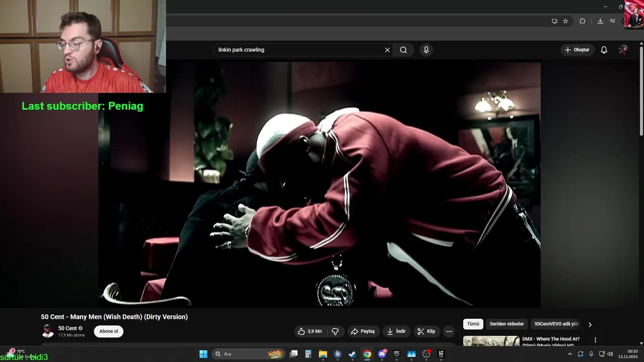
Task: Open Calculator from taskbar
Action: 308,354
